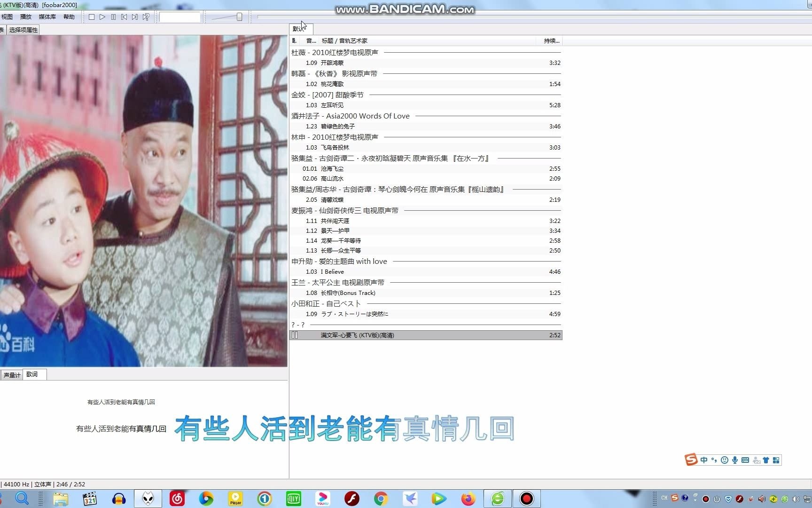Stop playback with the Stop button
The width and height of the screenshot is (812, 508).
(92, 17)
